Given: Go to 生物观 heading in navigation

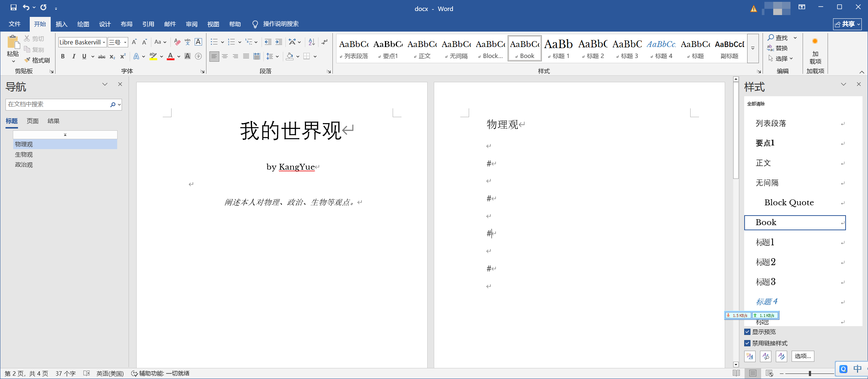Looking at the screenshot, I should 65,155.
